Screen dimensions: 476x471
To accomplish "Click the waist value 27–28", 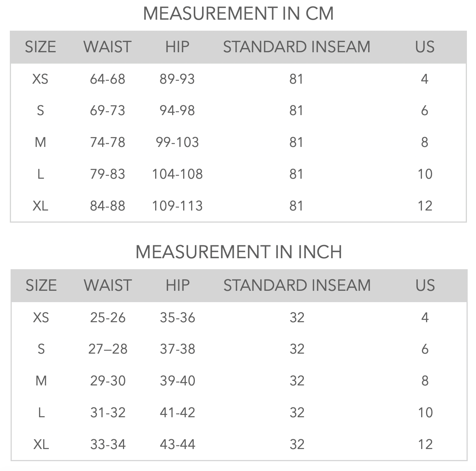I will [x=108, y=349].
